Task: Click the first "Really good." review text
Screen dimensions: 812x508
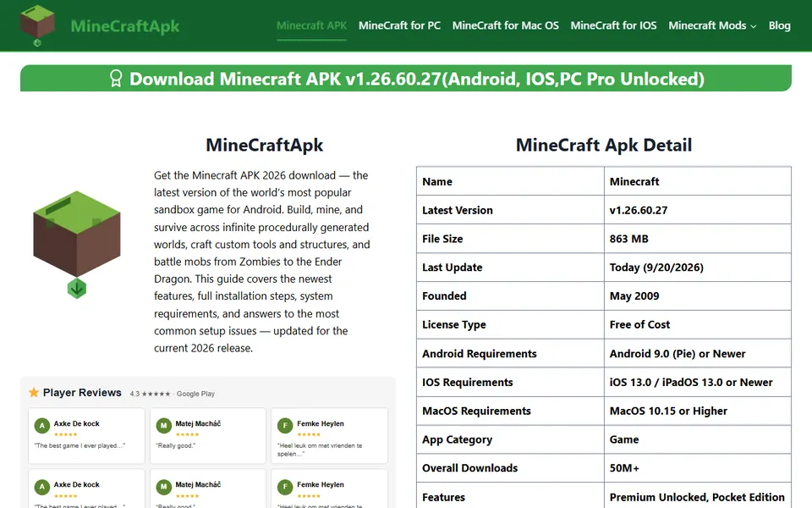Action: [x=176, y=445]
